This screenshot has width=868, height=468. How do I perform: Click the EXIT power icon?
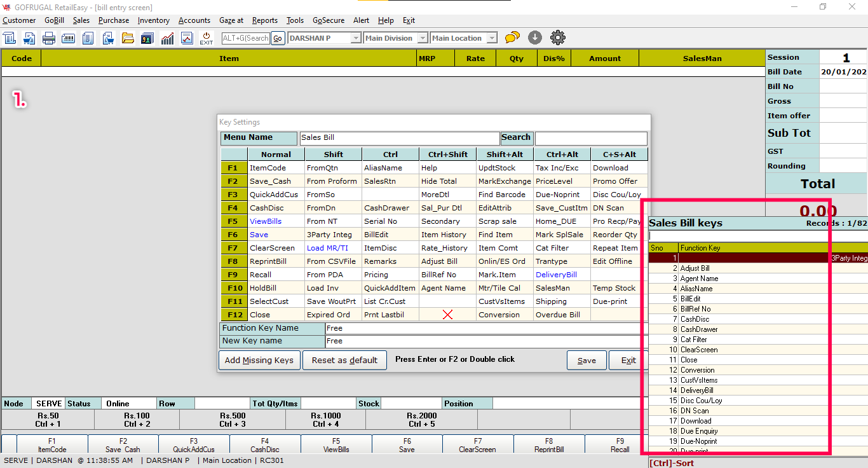coord(207,38)
